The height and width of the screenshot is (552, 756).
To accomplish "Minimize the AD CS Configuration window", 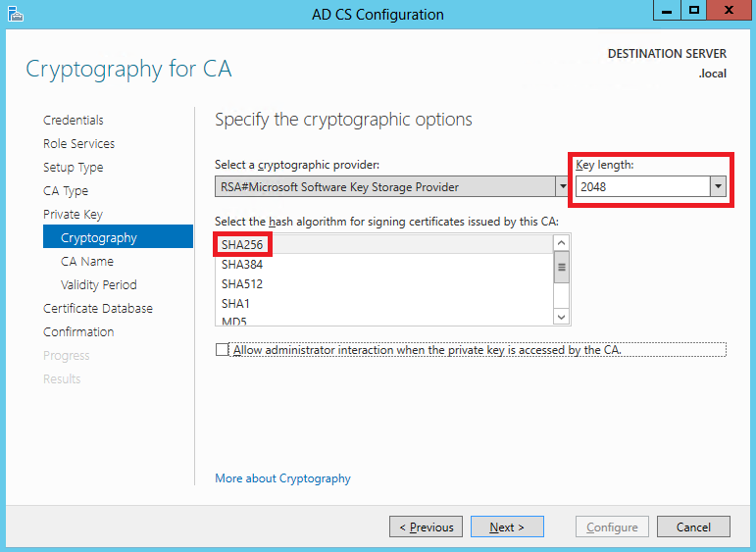I will (667, 10).
